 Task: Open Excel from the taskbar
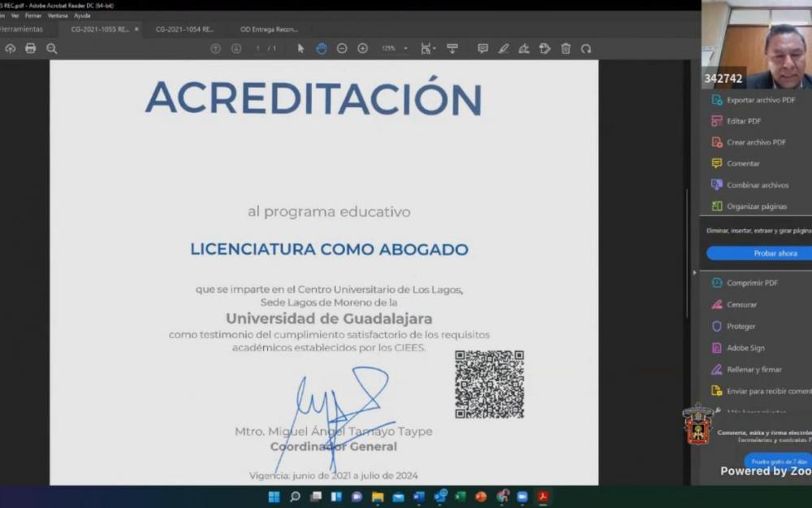pyautogui.click(x=460, y=497)
